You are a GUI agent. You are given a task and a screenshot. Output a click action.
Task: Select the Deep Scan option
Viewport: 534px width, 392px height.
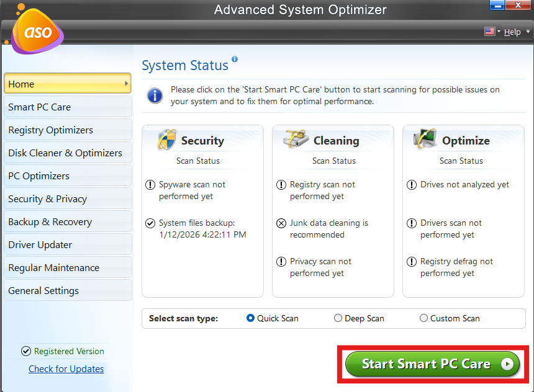[x=338, y=318]
